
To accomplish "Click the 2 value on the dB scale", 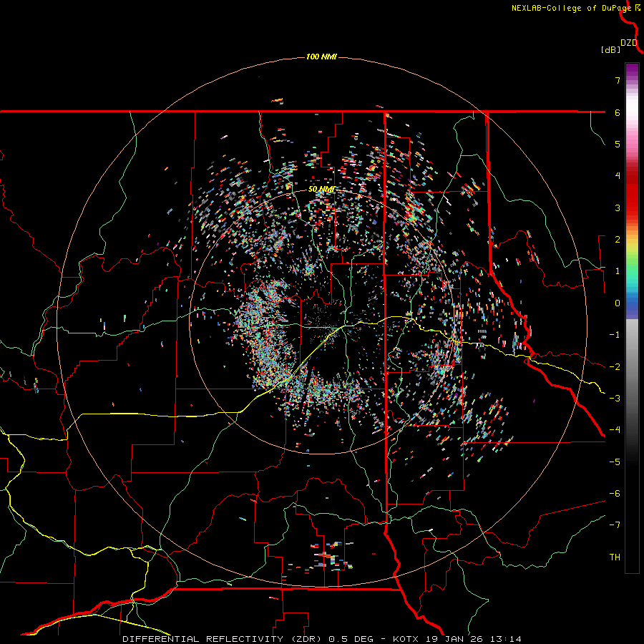I will click(618, 240).
